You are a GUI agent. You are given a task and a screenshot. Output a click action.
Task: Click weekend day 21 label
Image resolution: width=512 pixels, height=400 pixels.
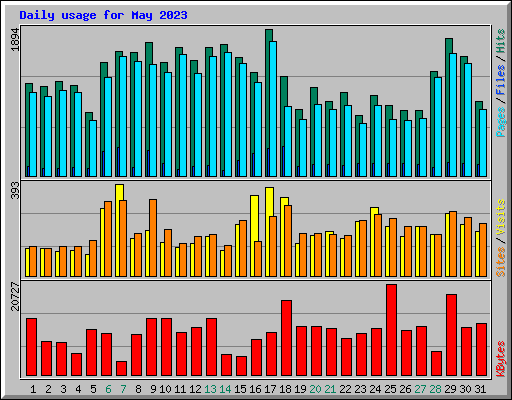pos(330,389)
